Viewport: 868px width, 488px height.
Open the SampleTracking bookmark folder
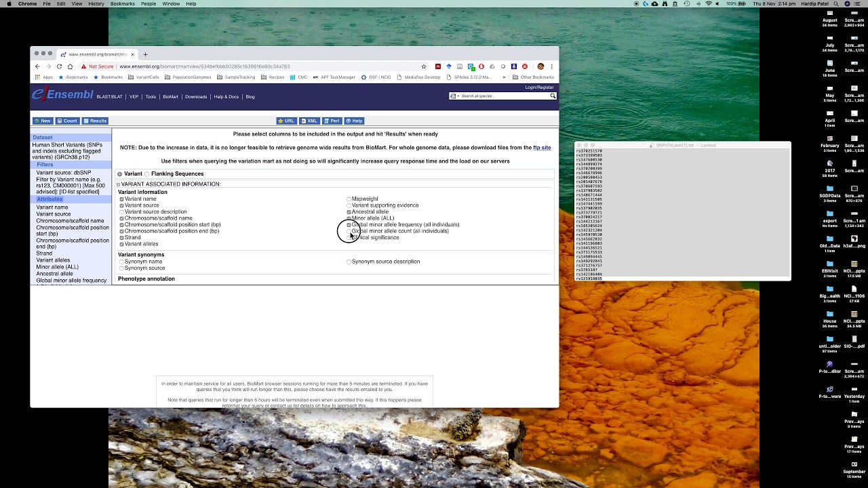pyautogui.click(x=236, y=77)
